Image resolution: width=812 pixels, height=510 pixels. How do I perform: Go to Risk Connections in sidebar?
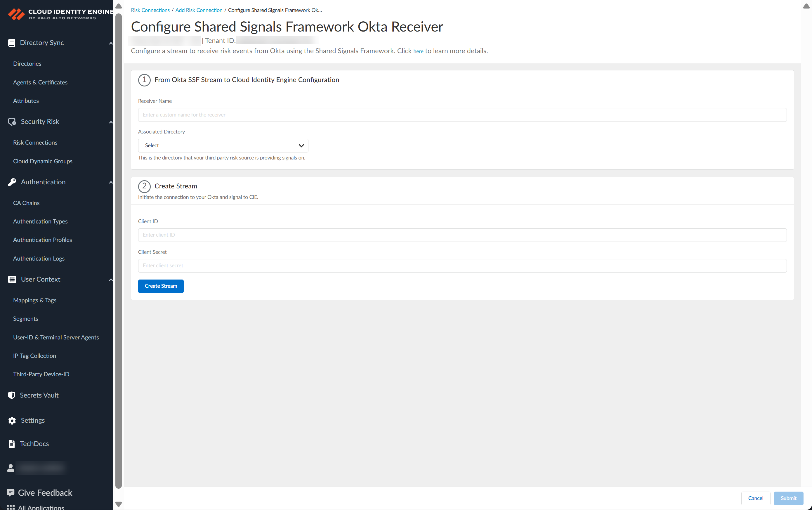[x=35, y=142]
